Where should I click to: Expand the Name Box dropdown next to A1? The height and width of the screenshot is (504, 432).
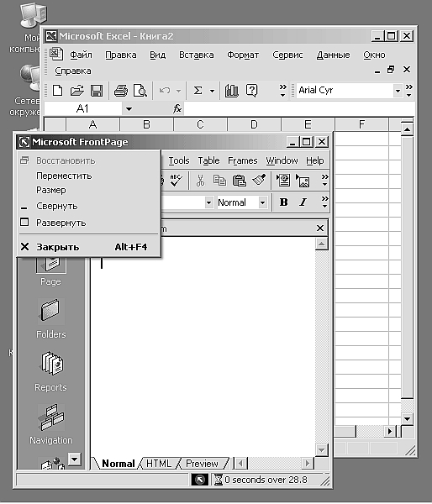[x=129, y=109]
